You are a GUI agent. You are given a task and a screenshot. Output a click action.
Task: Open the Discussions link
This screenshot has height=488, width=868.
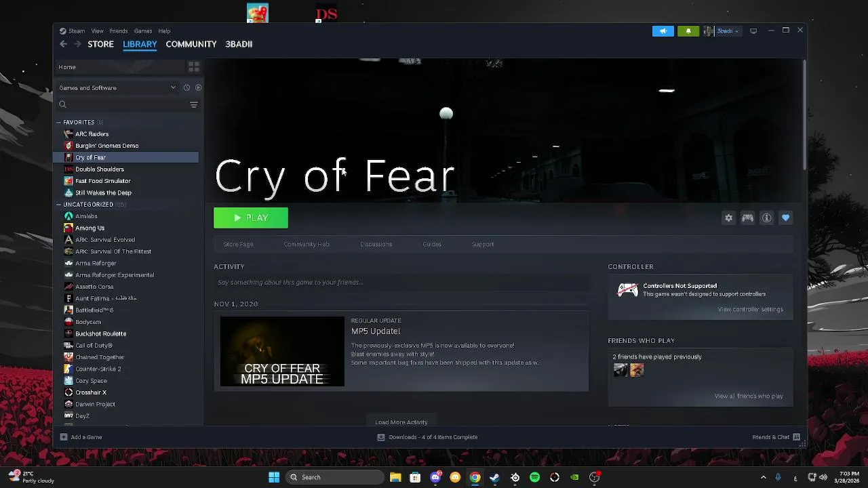[376, 244]
